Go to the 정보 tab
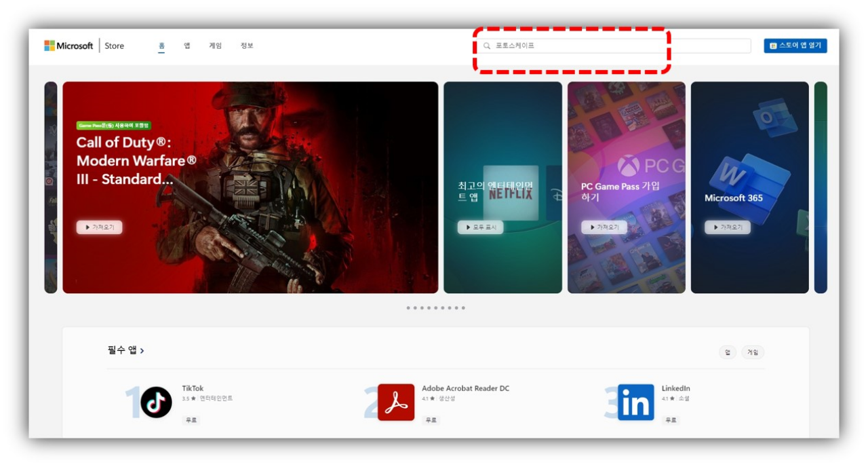The image size is (868, 467). pos(247,45)
